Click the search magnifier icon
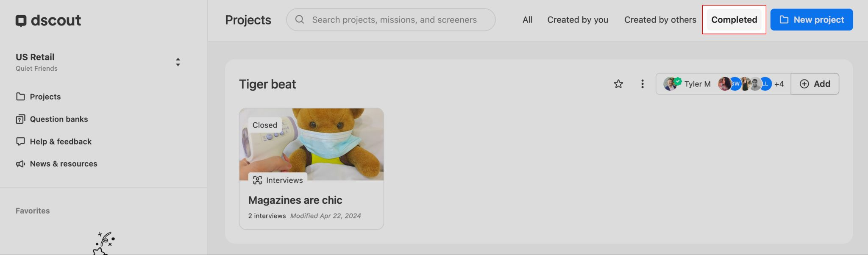868x255 pixels. [x=300, y=19]
